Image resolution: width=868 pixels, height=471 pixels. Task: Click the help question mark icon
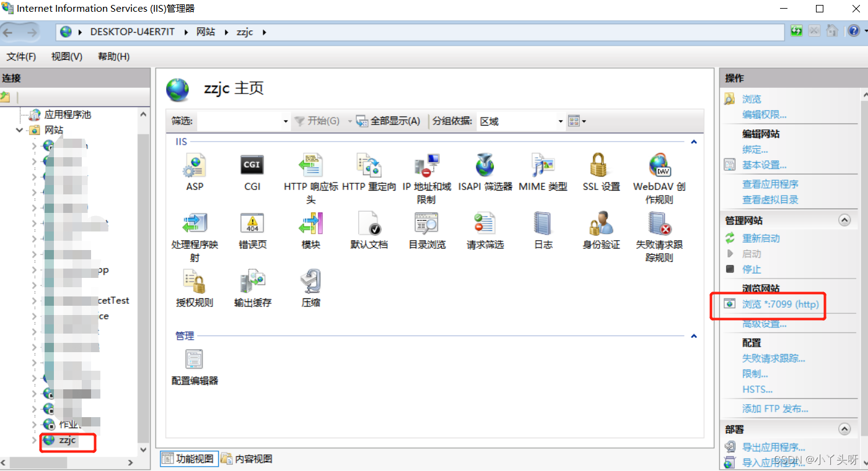pos(853,31)
